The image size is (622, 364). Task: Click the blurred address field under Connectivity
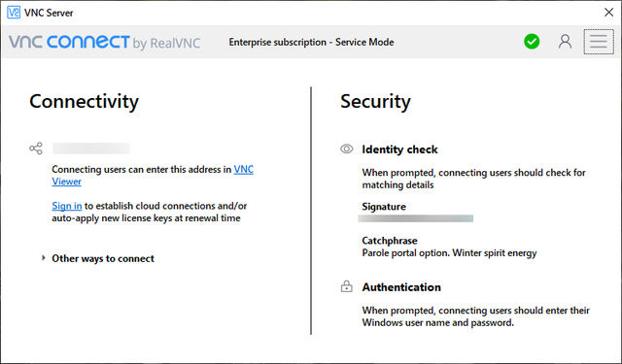point(91,149)
